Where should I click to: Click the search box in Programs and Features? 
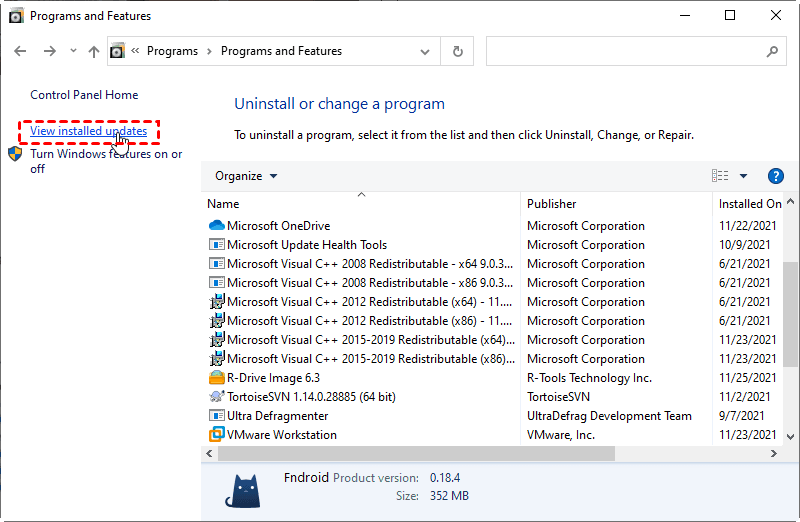coord(625,51)
